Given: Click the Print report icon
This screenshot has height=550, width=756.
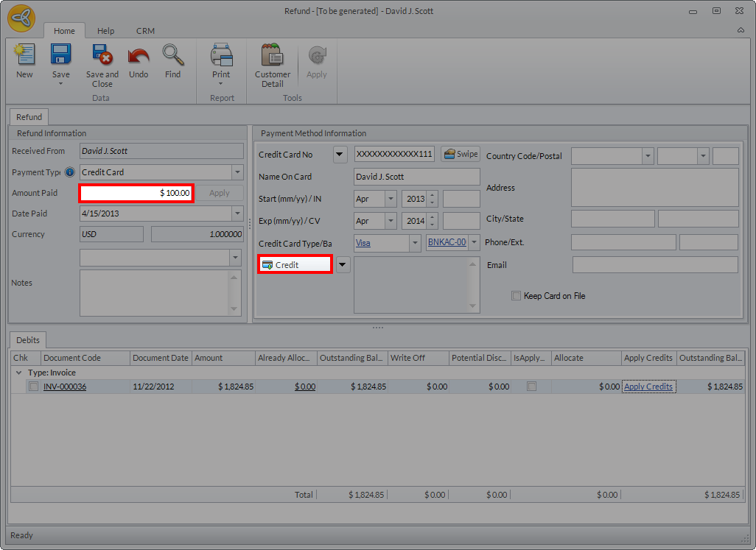Looking at the screenshot, I should point(221,56).
